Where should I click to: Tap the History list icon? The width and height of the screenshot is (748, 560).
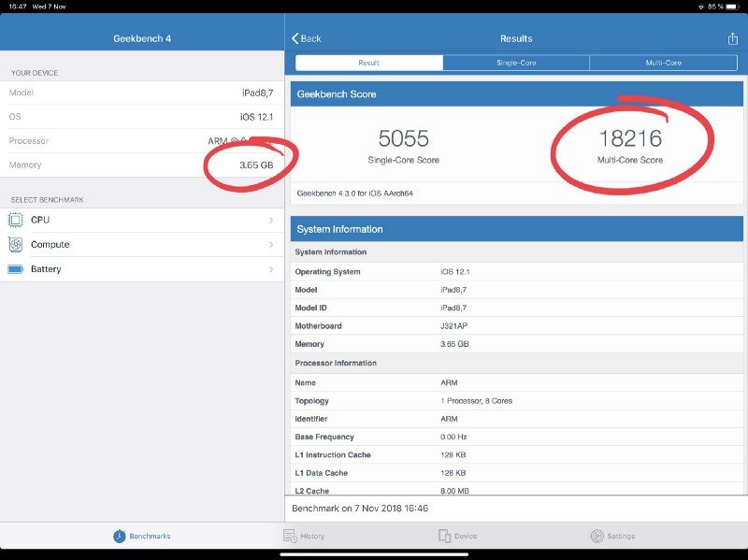[x=290, y=536]
